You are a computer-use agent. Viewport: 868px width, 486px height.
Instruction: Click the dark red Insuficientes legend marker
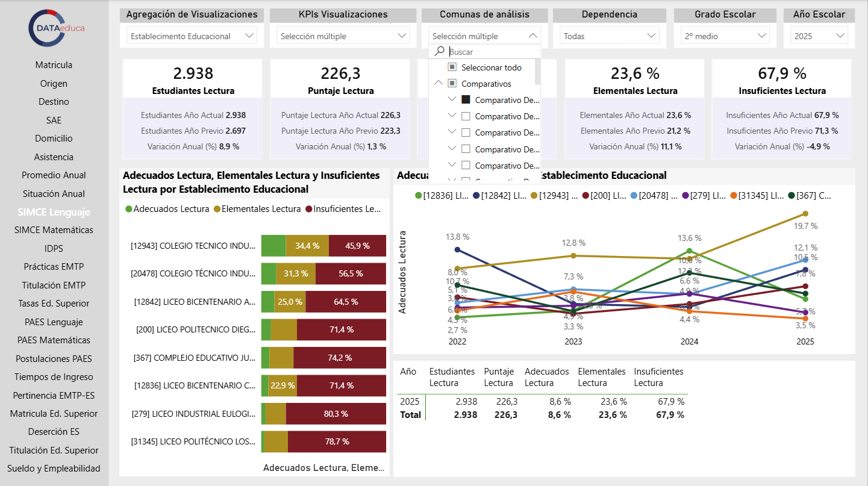[x=309, y=209]
